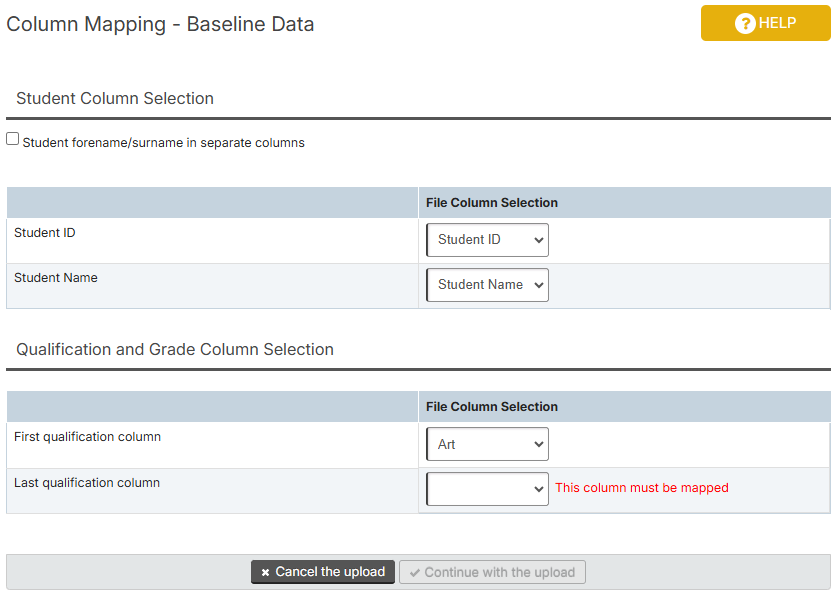Click the Student forename/surname checkbox label text

[163, 143]
